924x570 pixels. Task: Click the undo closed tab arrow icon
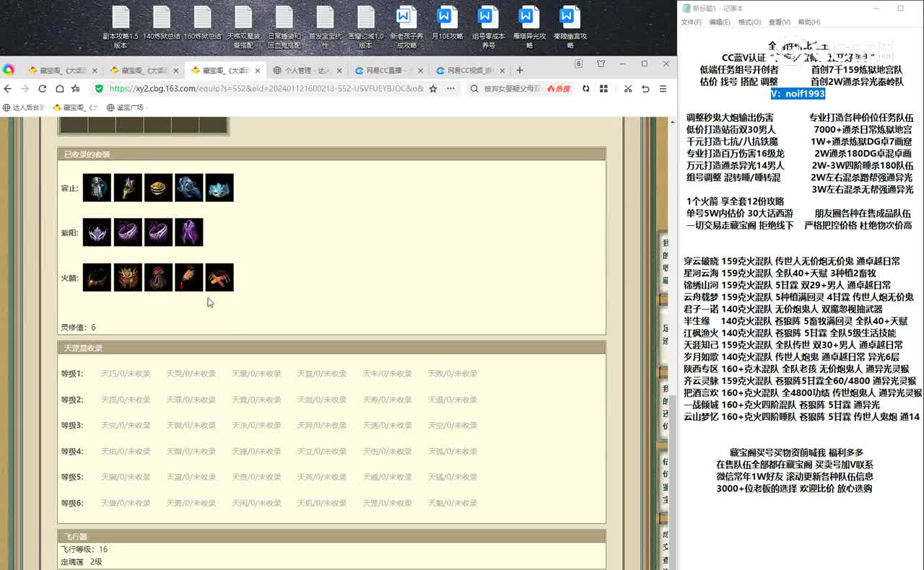[x=645, y=89]
